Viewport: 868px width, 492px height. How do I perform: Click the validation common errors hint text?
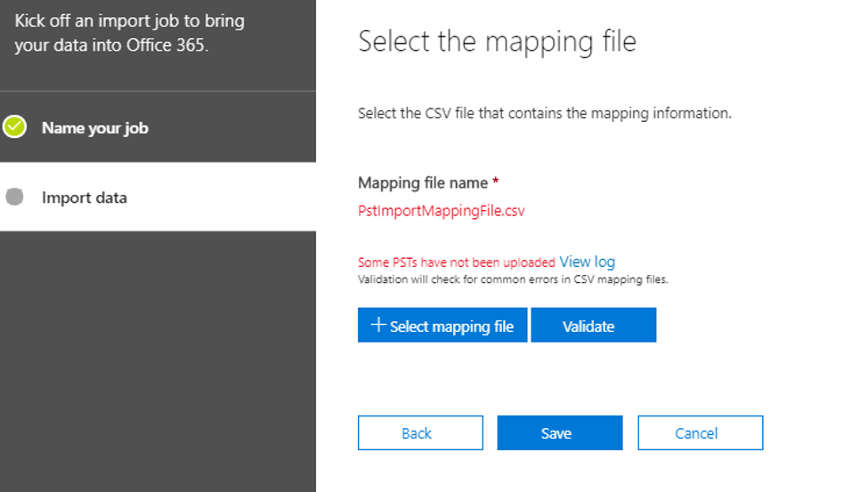click(513, 279)
